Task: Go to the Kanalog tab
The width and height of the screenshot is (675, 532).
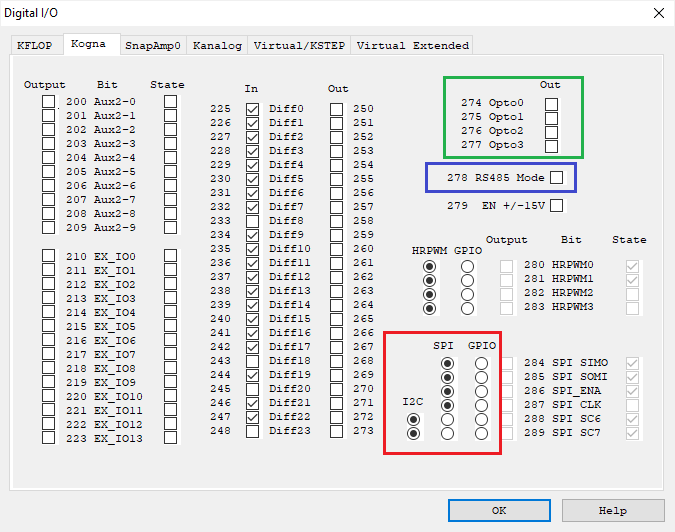Action: point(217,45)
